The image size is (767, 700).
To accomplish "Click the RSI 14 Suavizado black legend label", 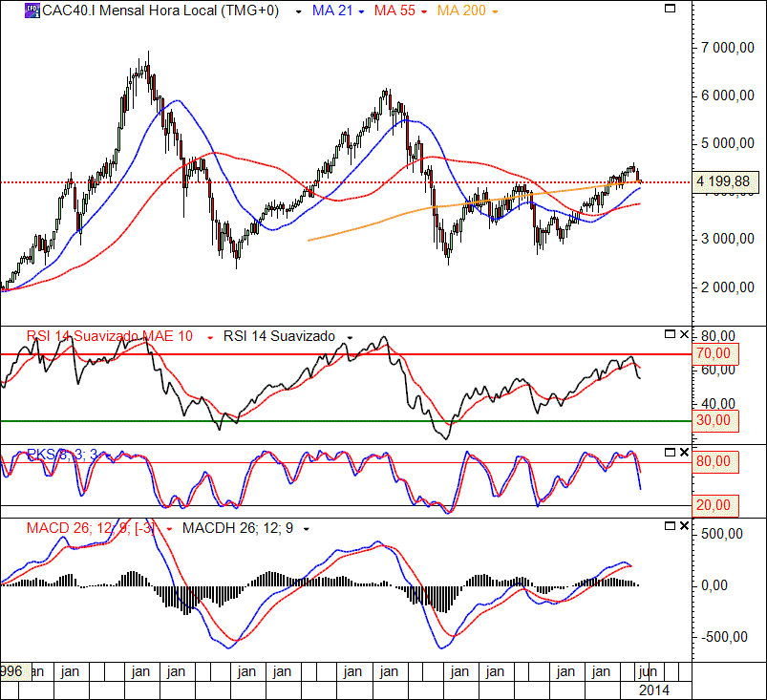I will [279, 336].
